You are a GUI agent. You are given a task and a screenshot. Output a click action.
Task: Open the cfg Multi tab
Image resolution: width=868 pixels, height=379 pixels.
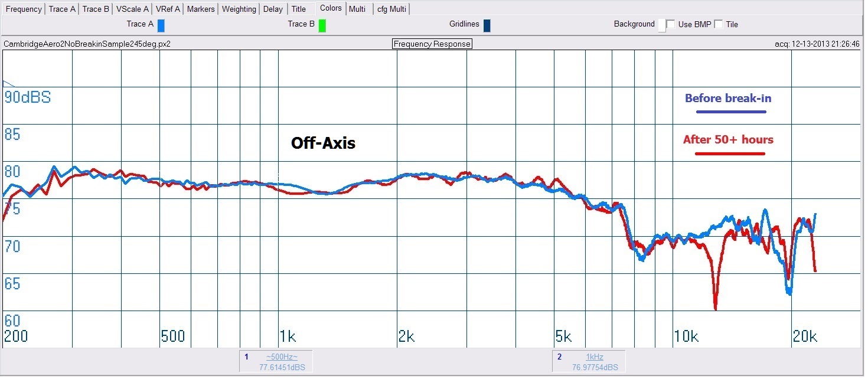(x=391, y=9)
